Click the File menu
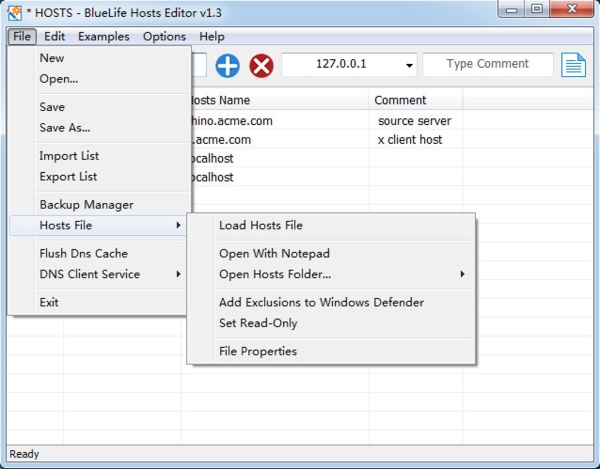Image resolution: width=600 pixels, height=469 pixels. pyautogui.click(x=22, y=36)
